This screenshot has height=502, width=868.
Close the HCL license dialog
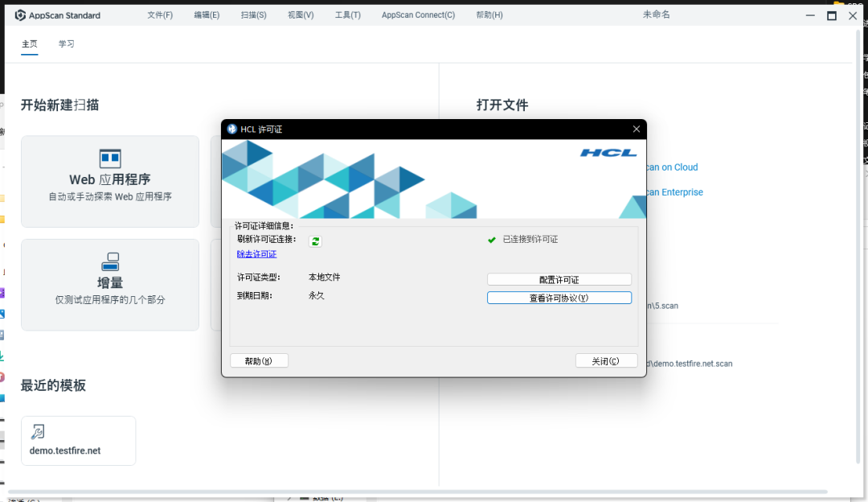click(636, 129)
